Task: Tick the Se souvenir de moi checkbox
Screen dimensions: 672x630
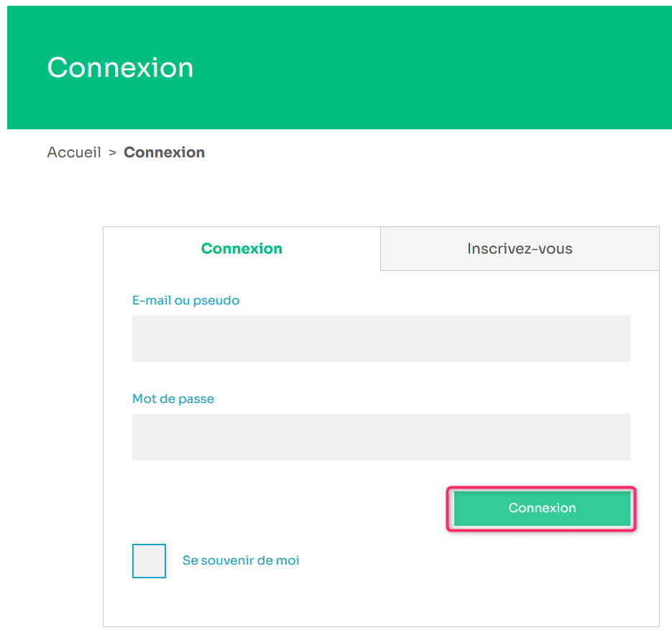Action: (149, 561)
